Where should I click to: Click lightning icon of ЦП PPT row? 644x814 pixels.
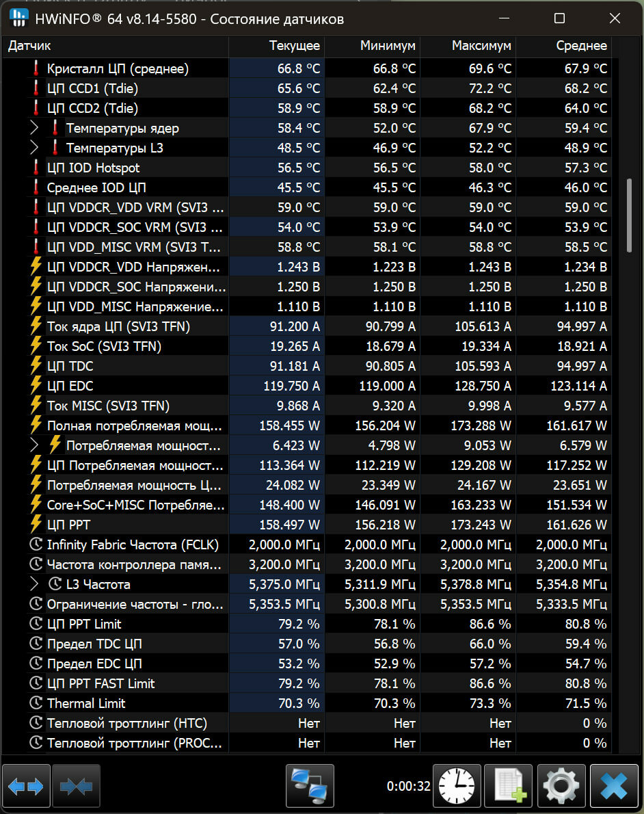(36, 525)
